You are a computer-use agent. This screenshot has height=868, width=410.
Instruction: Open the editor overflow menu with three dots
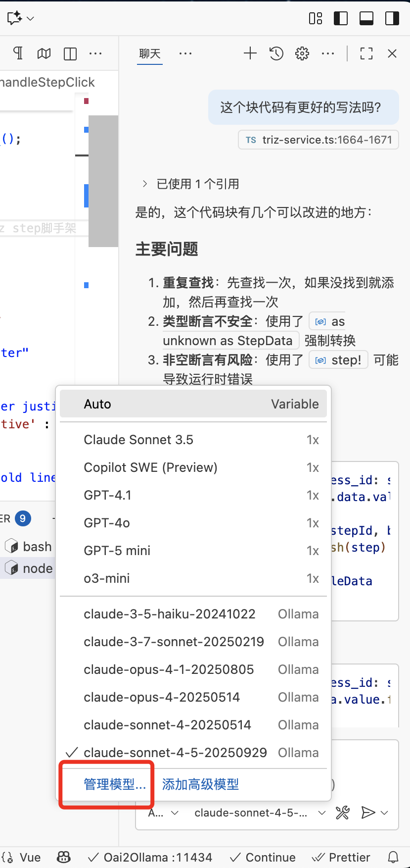(96, 53)
